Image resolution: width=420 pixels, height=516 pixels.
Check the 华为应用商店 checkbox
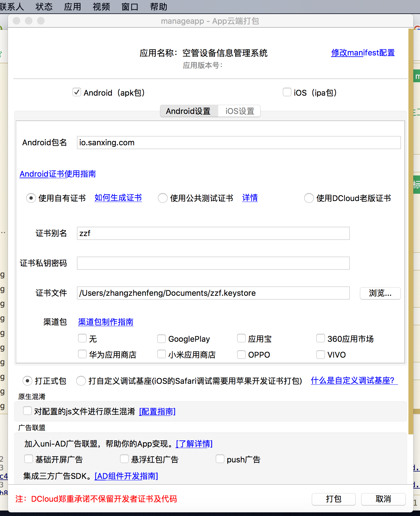coord(82,354)
